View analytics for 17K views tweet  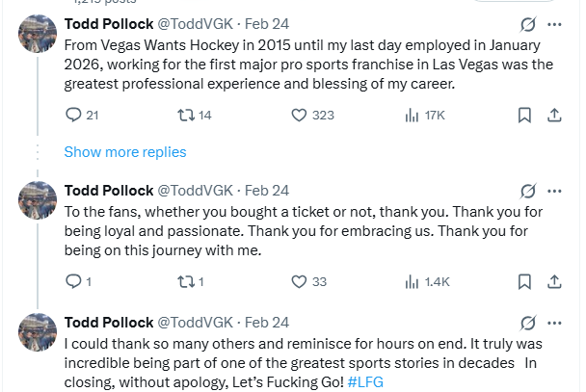412,116
